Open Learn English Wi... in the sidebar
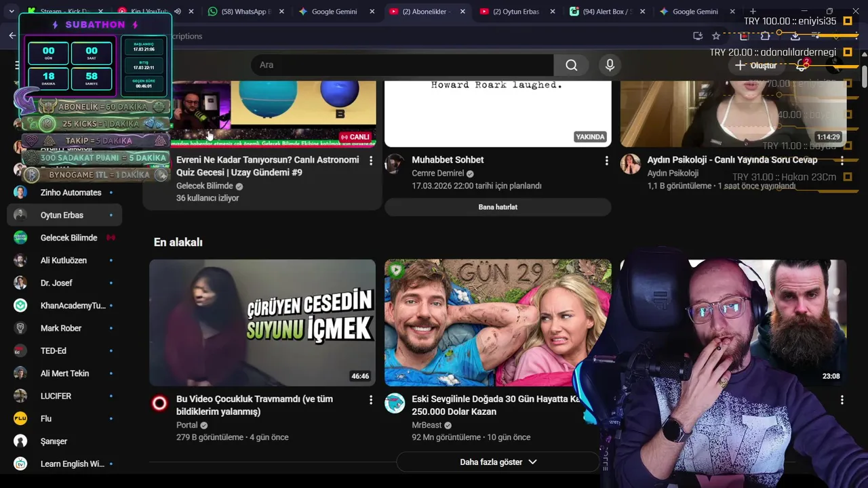This screenshot has width=868, height=488. (64, 464)
